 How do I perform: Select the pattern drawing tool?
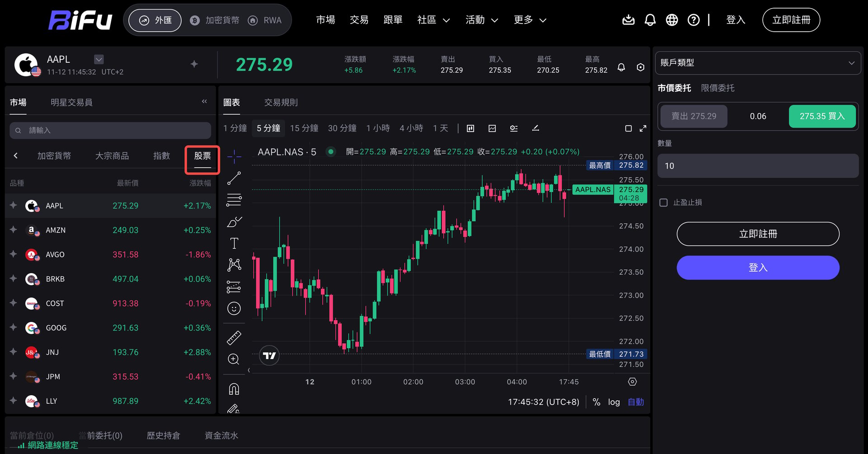point(234,265)
